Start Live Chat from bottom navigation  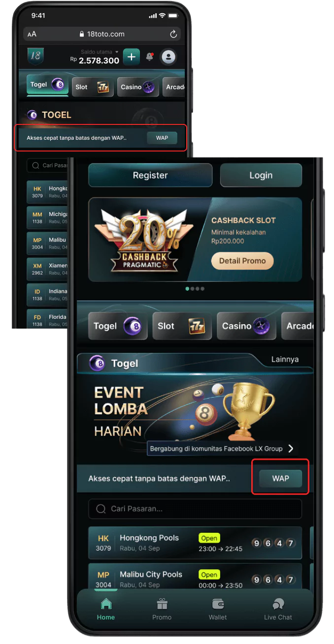pyautogui.click(x=278, y=610)
